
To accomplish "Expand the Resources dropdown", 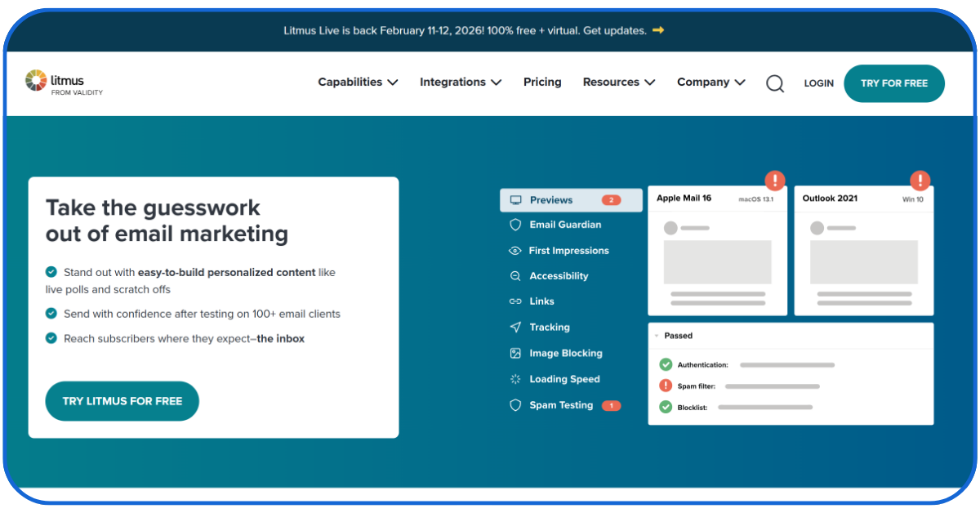I will click(619, 83).
